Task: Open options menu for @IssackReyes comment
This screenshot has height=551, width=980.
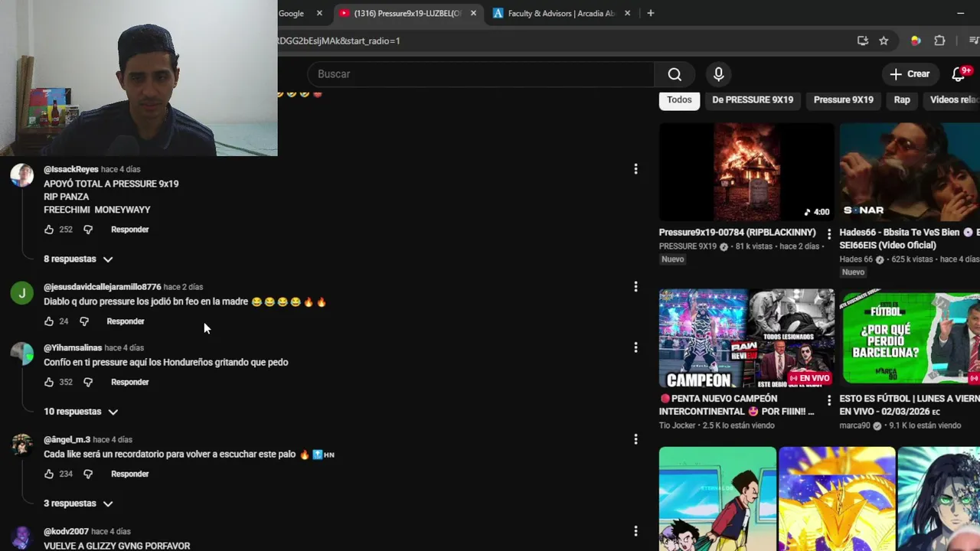Action: click(635, 169)
